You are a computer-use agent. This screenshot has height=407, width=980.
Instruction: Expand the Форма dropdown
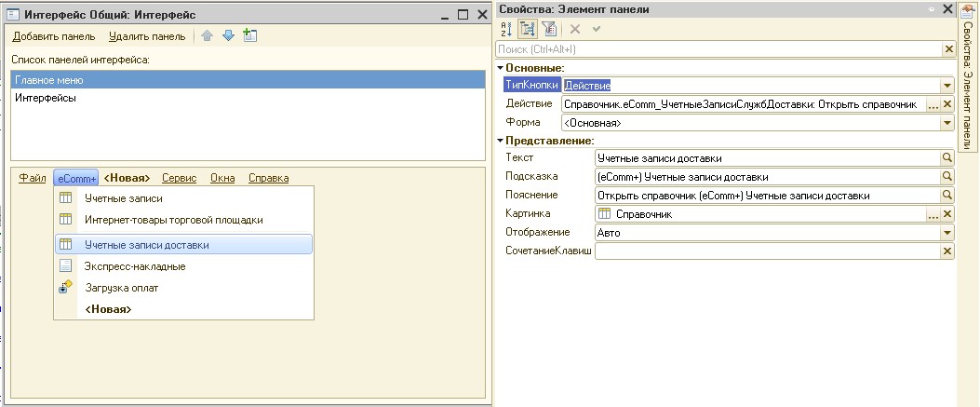pos(947,123)
